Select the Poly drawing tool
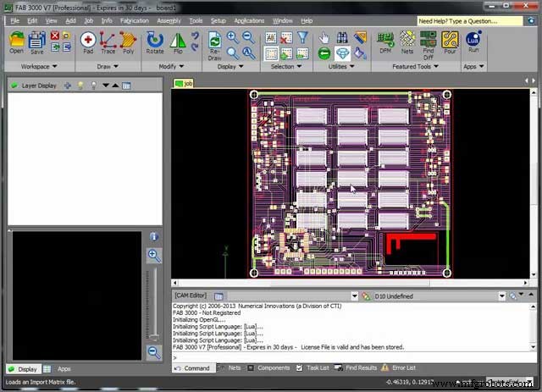The height and width of the screenshot is (392, 542). coord(128,43)
